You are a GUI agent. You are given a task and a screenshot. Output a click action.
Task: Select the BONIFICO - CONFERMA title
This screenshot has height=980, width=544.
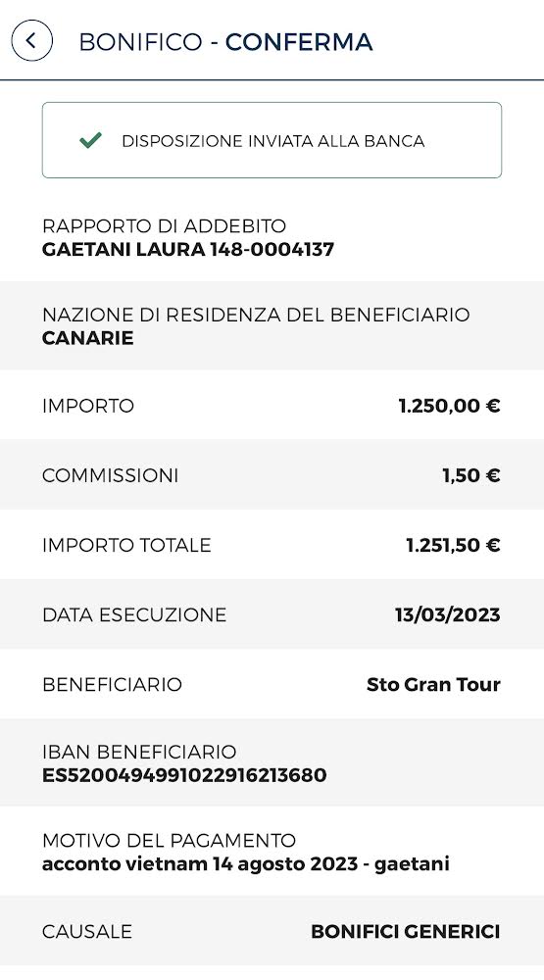click(225, 42)
